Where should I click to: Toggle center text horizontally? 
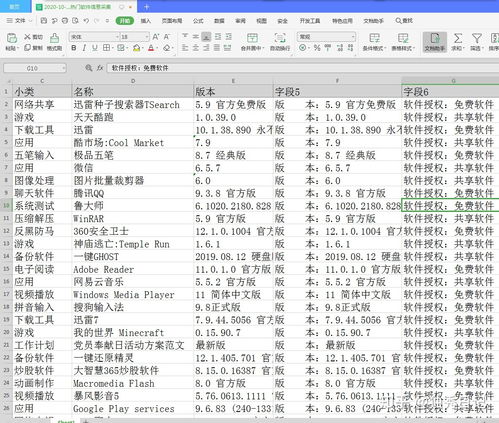click(x=196, y=48)
